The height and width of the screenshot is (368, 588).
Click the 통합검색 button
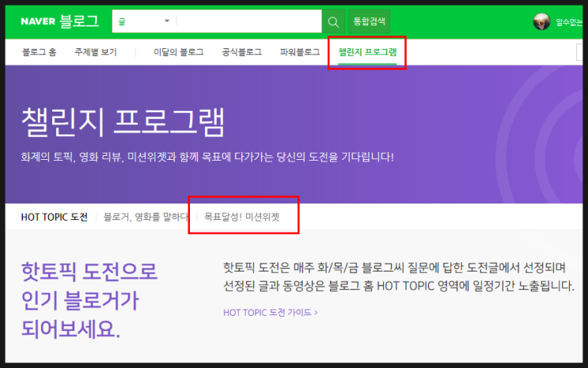coord(369,21)
